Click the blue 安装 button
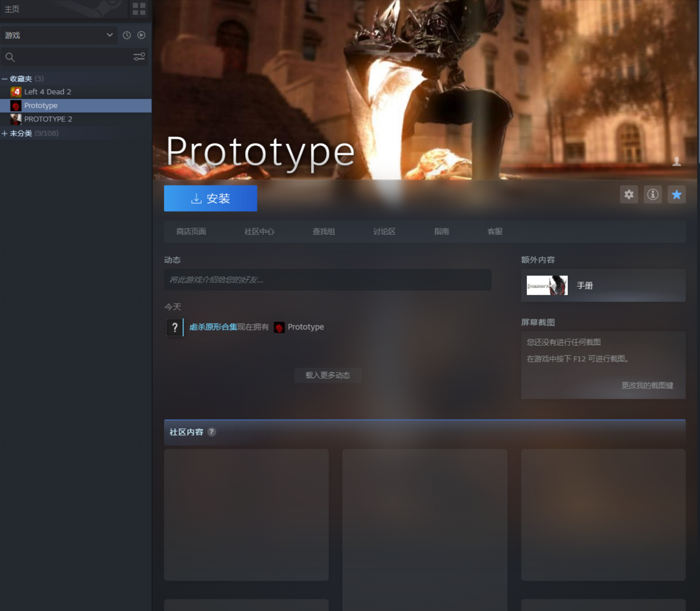Image resolution: width=700 pixels, height=611 pixels. pos(211,198)
